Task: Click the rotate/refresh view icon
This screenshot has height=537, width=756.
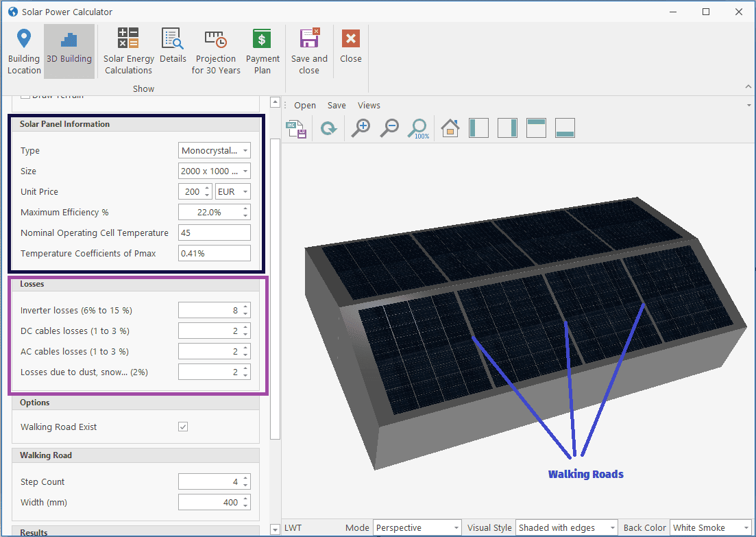Action: (329, 128)
